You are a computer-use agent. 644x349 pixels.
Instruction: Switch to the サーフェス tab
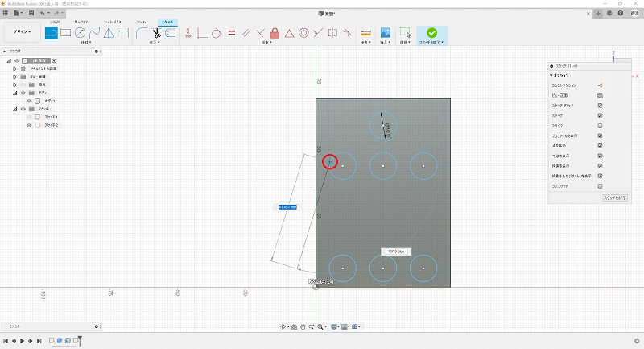(x=83, y=22)
